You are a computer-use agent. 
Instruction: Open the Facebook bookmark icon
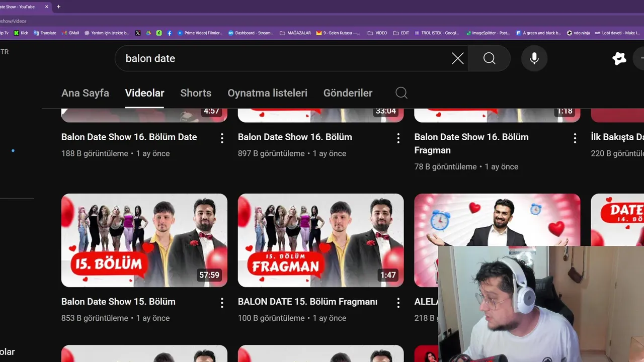(x=170, y=33)
